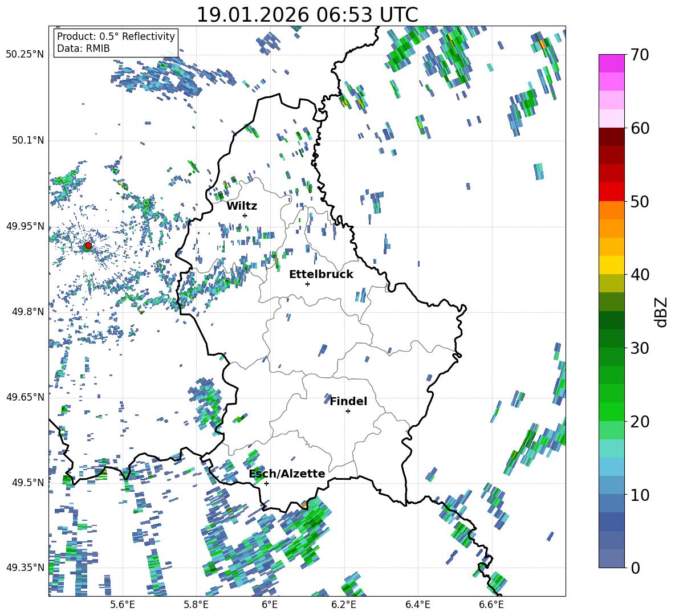The image size is (675, 616).
Task: Click the colorbar tick label 10
Action: (640, 495)
